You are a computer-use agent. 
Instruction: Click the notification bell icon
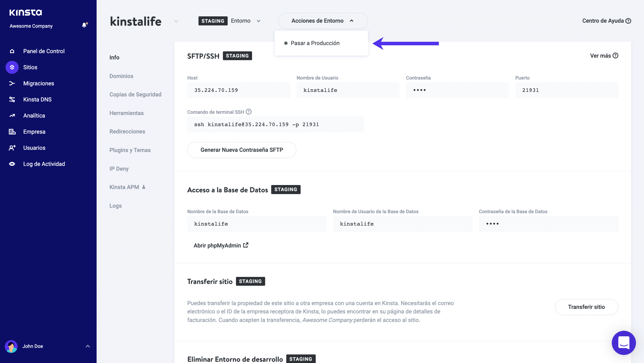coord(84,25)
